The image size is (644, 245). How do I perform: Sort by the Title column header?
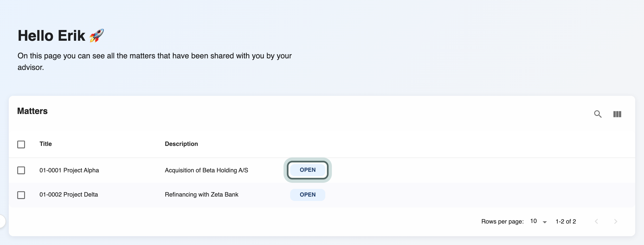pos(46,144)
